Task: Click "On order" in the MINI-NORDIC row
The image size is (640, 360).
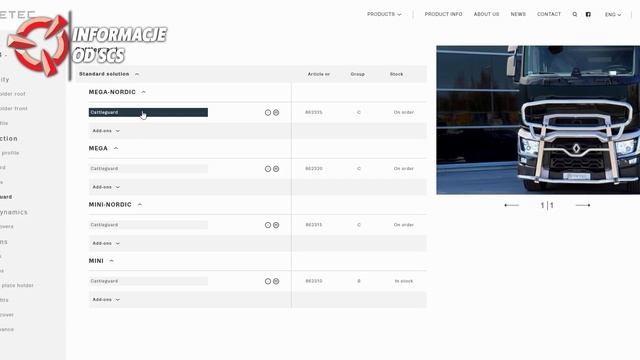Action: (x=404, y=225)
